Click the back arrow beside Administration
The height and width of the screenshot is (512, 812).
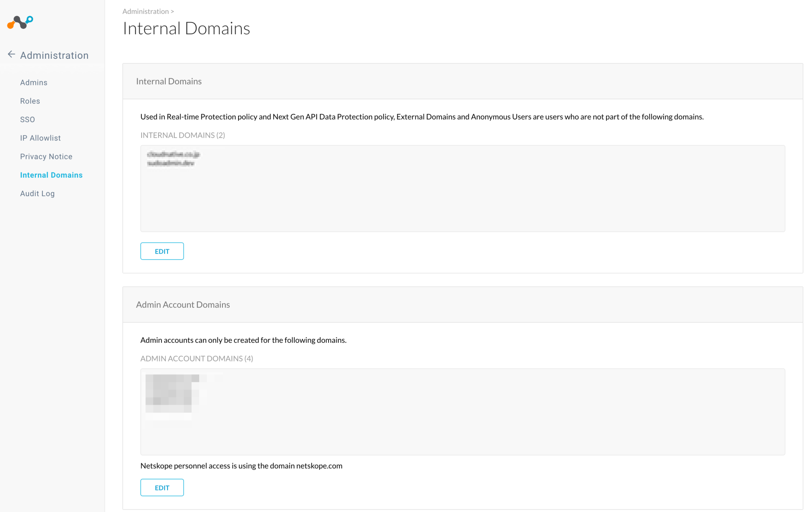pos(11,55)
